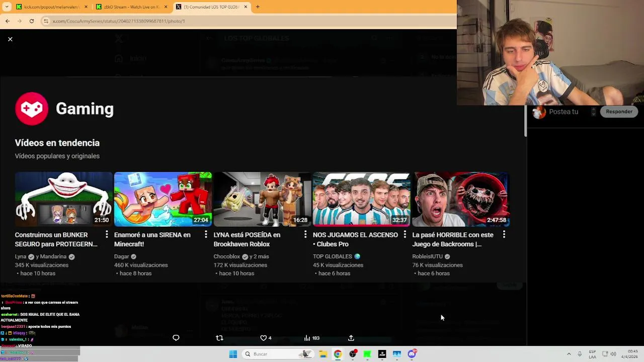Image resolution: width=644 pixels, height=362 pixels.
Task: Open options menu for the La pasé HORRIBLE video
Action: click(x=504, y=235)
